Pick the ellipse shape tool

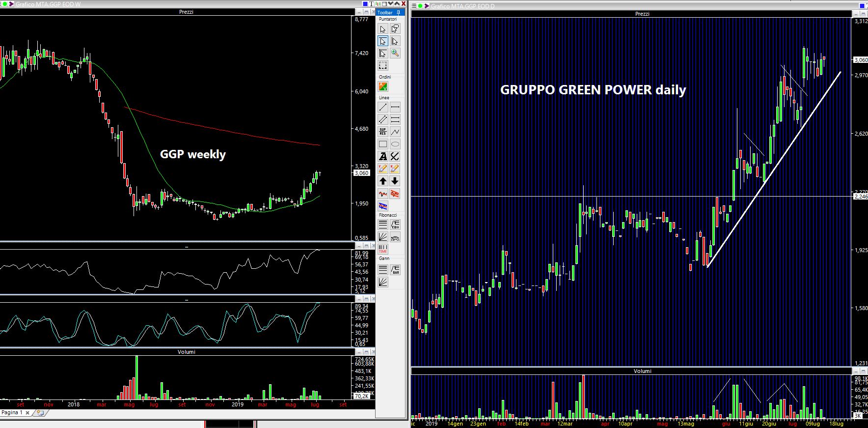(x=395, y=144)
